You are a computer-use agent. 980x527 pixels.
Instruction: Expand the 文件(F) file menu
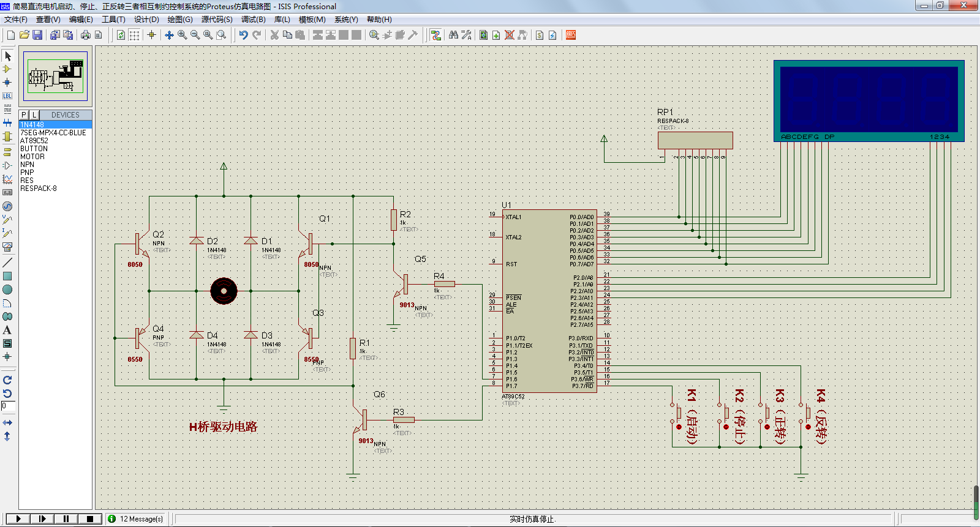[16, 20]
